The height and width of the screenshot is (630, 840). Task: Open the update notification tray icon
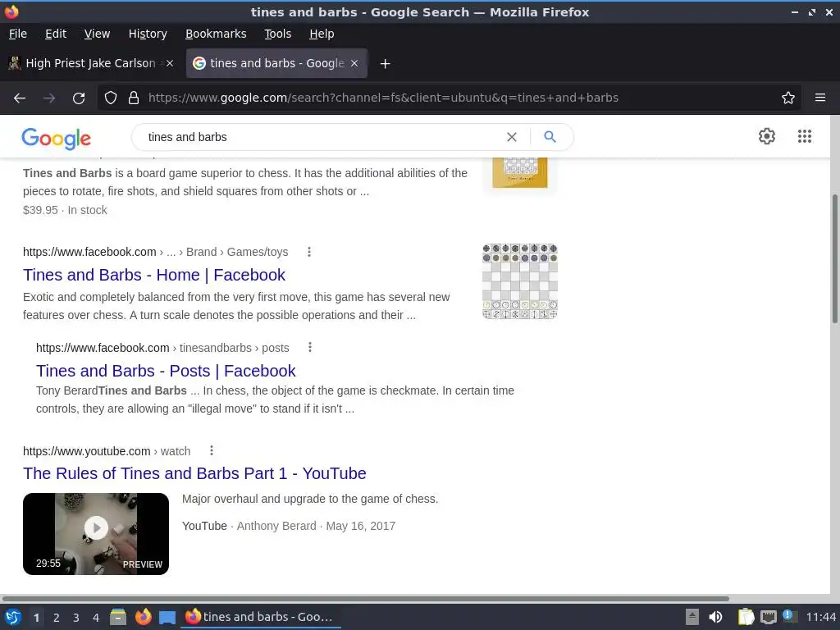pos(788,615)
